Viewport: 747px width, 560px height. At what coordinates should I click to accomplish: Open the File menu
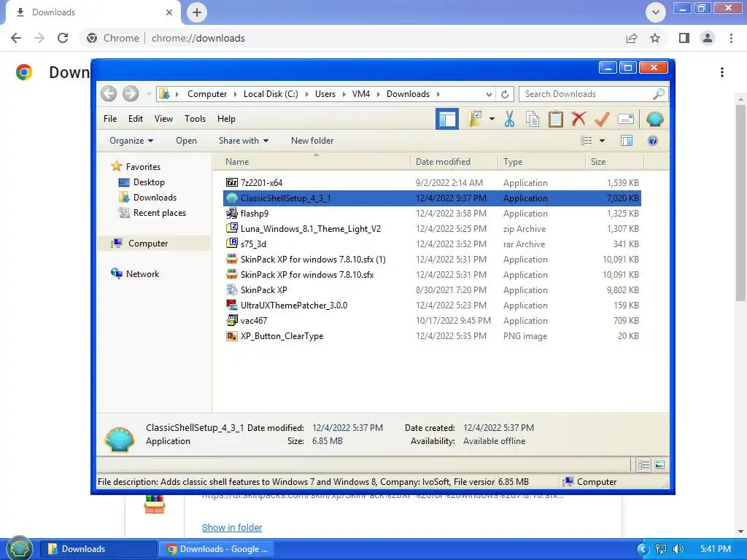[110, 119]
